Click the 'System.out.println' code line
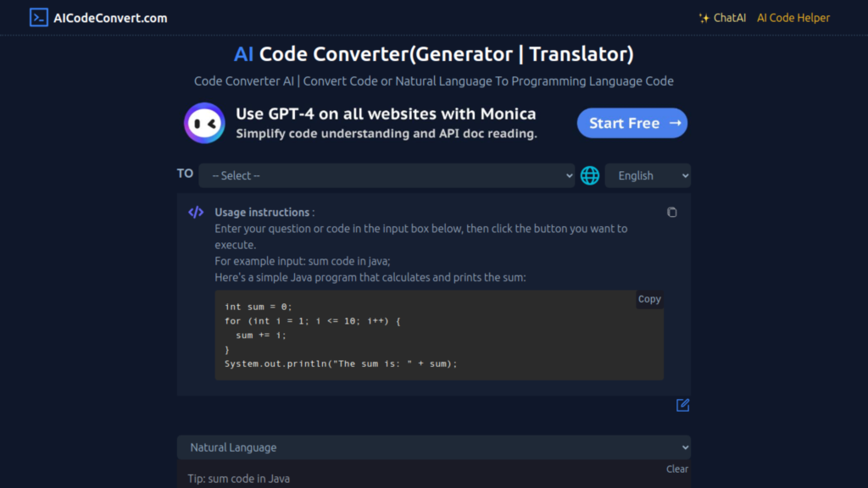868x488 pixels. coord(341,363)
